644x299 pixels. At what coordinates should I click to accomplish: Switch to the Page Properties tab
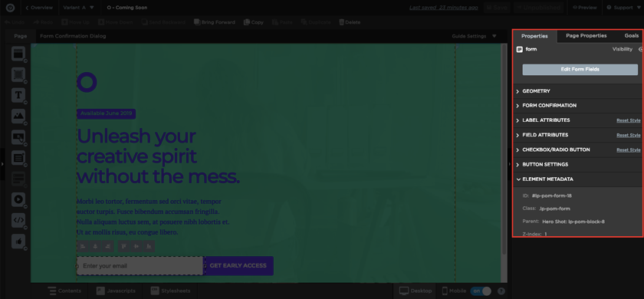586,36
